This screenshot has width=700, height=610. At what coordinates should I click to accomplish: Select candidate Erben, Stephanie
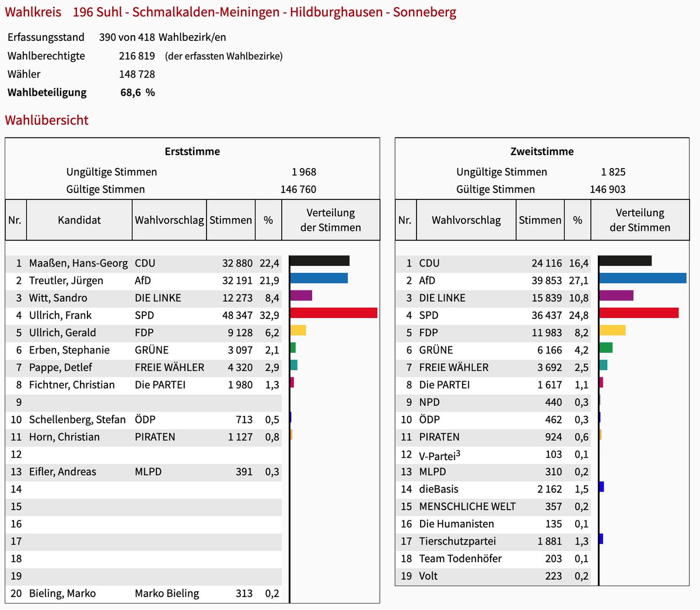click(x=69, y=350)
